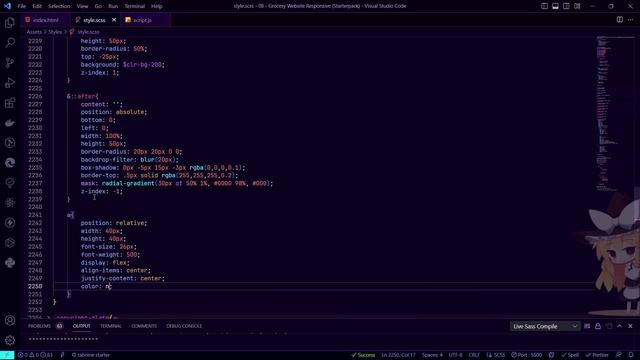Screen dimensions: 640x360
Task: Open remote window indicator in status bar
Action: (x=7, y=355)
